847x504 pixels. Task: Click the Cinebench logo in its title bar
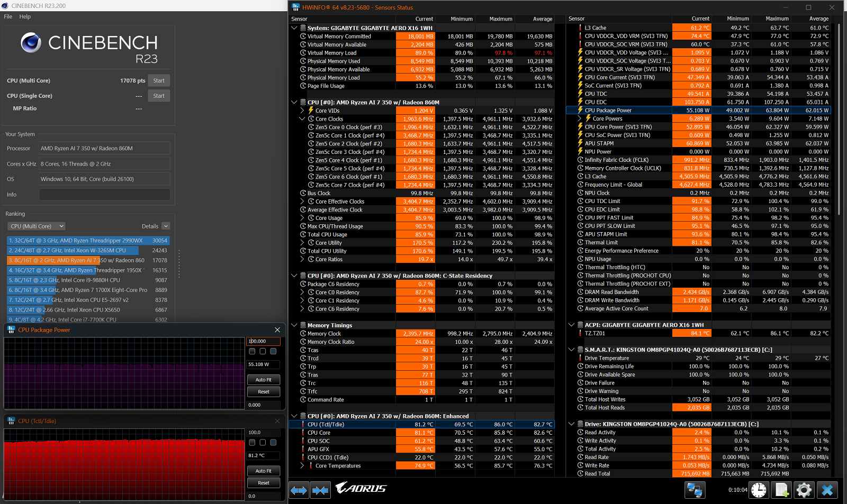pos(6,6)
